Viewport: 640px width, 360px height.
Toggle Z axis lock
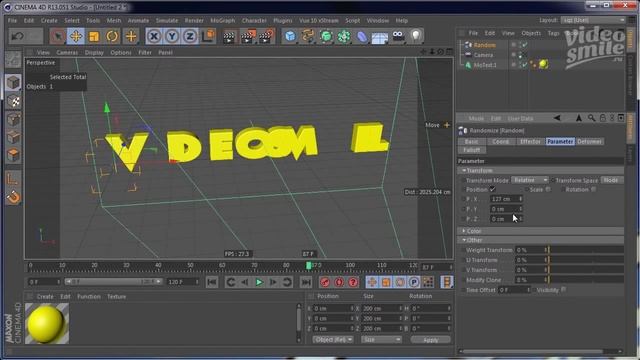click(x=190, y=36)
